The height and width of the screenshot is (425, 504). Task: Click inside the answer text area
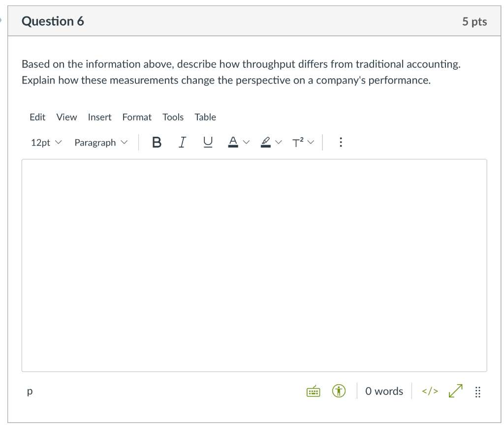point(254,266)
